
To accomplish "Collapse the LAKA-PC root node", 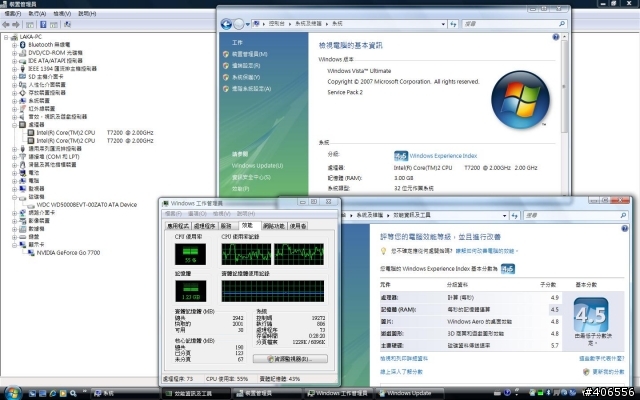I will click(6, 37).
